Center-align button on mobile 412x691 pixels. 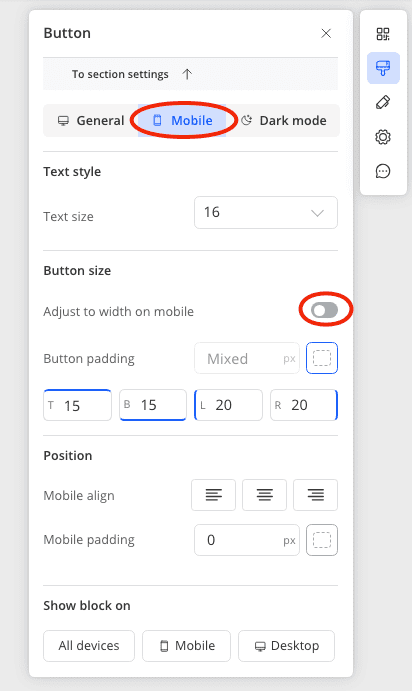(264, 495)
